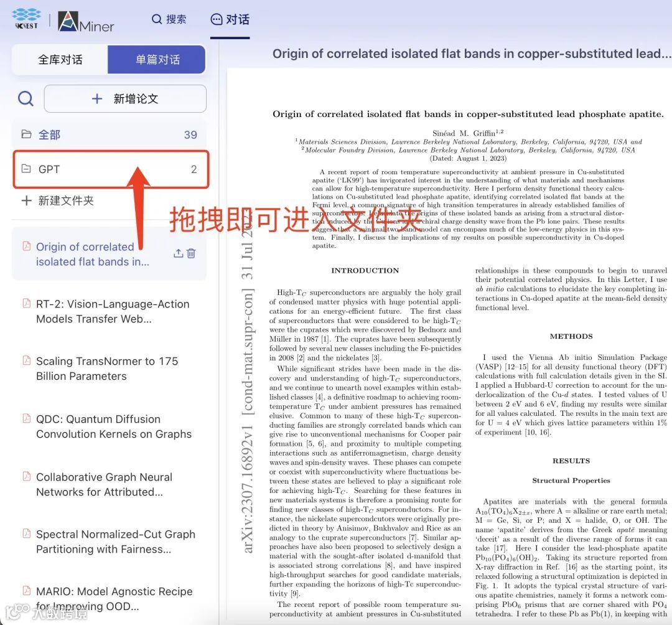Image resolution: width=672 pixels, height=625 pixels.
Task: Open the RT-2: Vision-Language-Action paper
Action: coord(112,311)
